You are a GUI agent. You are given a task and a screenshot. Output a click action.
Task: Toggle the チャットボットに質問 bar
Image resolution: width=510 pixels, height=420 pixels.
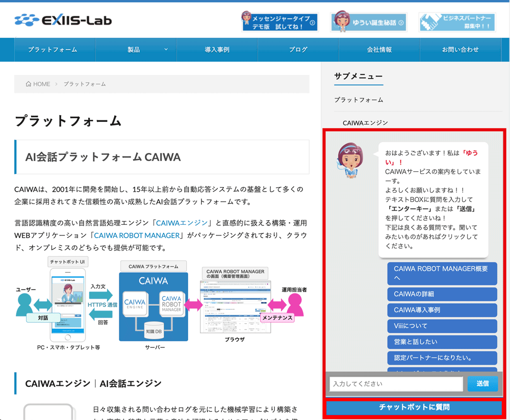(x=414, y=407)
